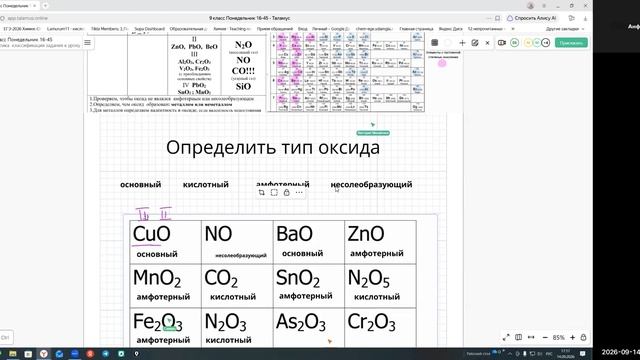Click the white circle color picker in board toolbar

coord(448,42)
